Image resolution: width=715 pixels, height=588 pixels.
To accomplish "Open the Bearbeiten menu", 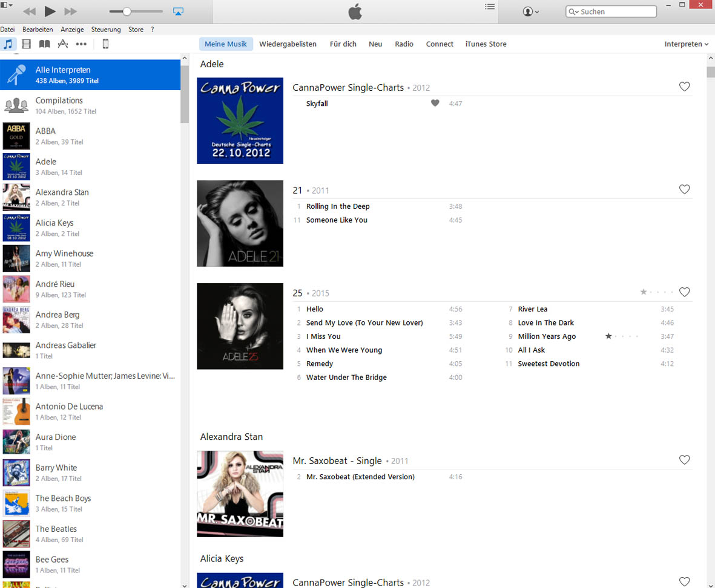I will pos(38,29).
